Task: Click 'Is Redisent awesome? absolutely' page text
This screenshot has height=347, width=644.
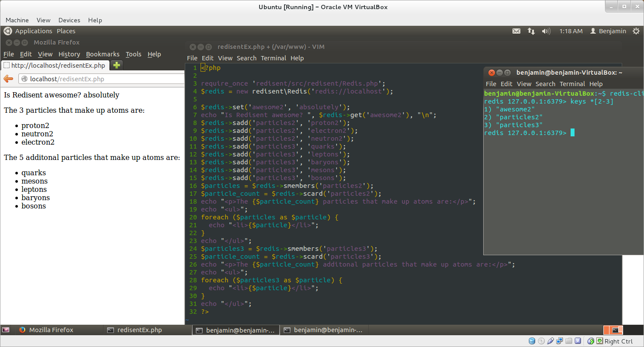Action: pos(62,95)
